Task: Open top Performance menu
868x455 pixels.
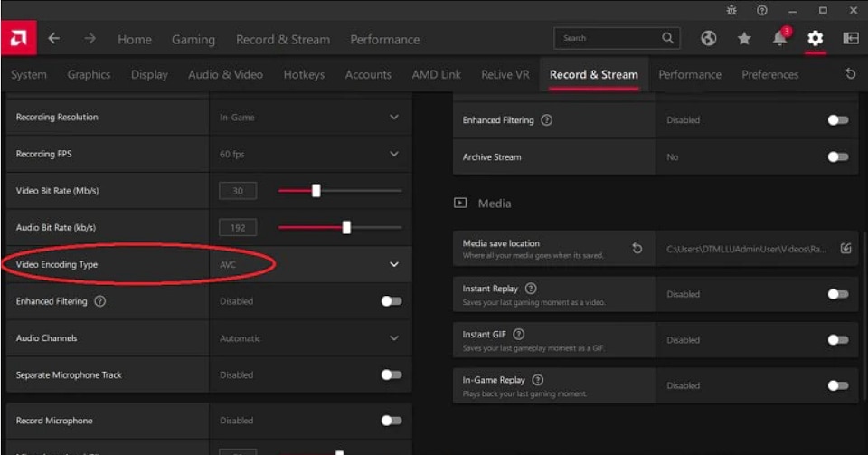Action: tap(385, 39)
